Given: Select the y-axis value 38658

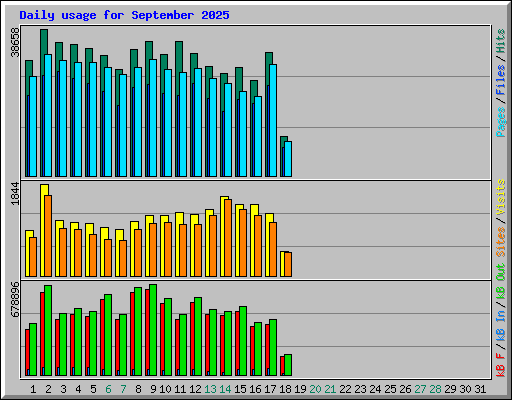Looking at the screenshot, I should tap(15, 43).
